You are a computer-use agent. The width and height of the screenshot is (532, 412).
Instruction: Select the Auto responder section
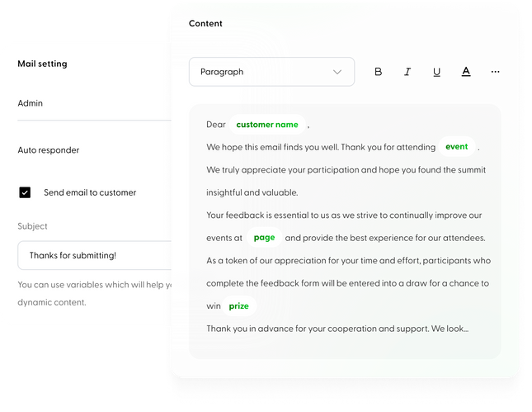(x=49, y=150)
